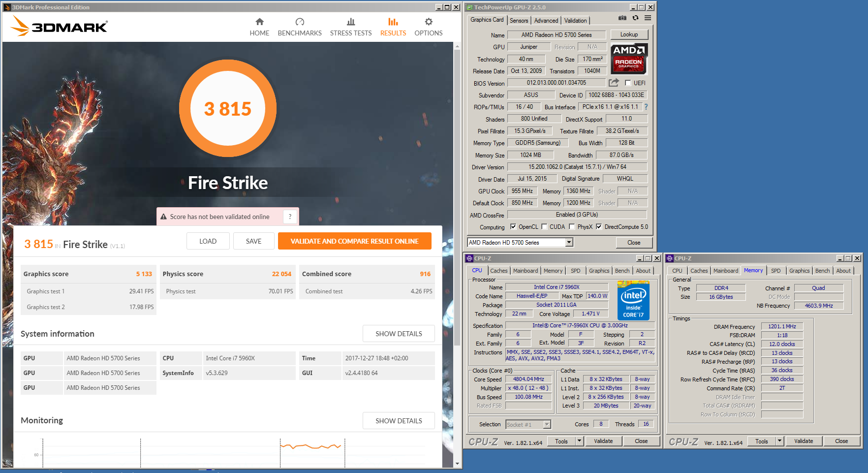Click the Intel Core i7 inside logo
Screen dimensions: 868x473
[x=633, y=300]
